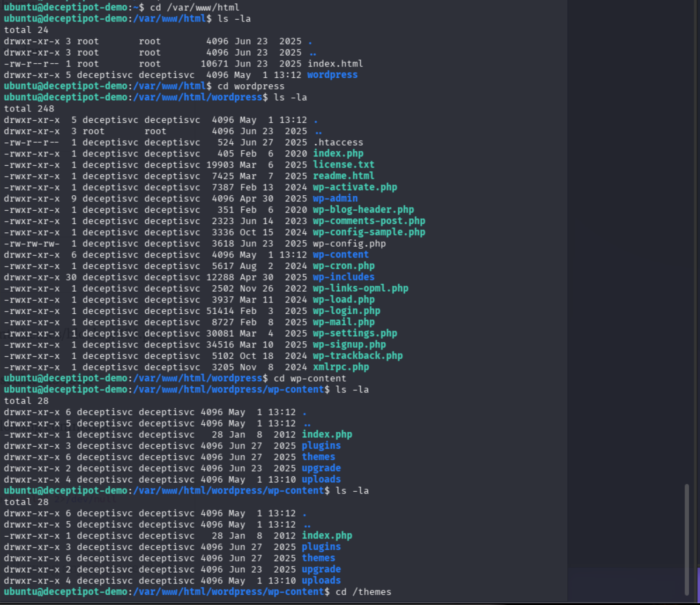Select the "cd /var/www/html" command text

click(x=194, y=7)
